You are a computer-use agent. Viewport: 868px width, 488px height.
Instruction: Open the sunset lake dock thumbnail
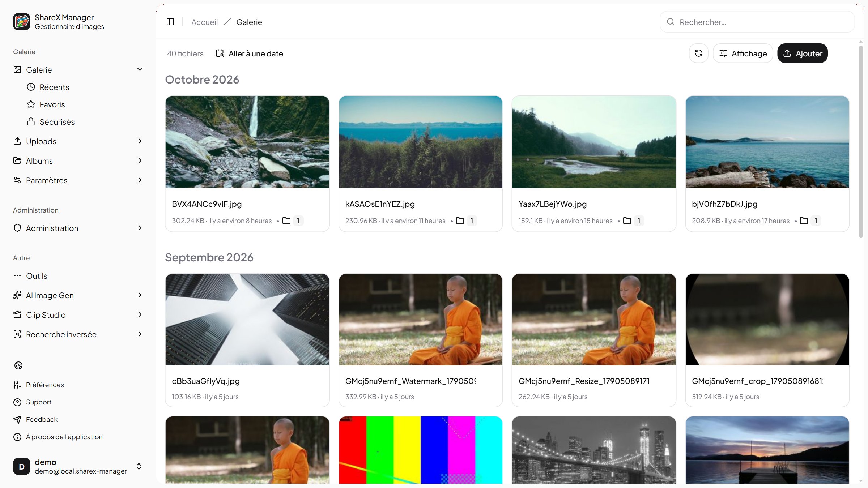tap(767, 450)
